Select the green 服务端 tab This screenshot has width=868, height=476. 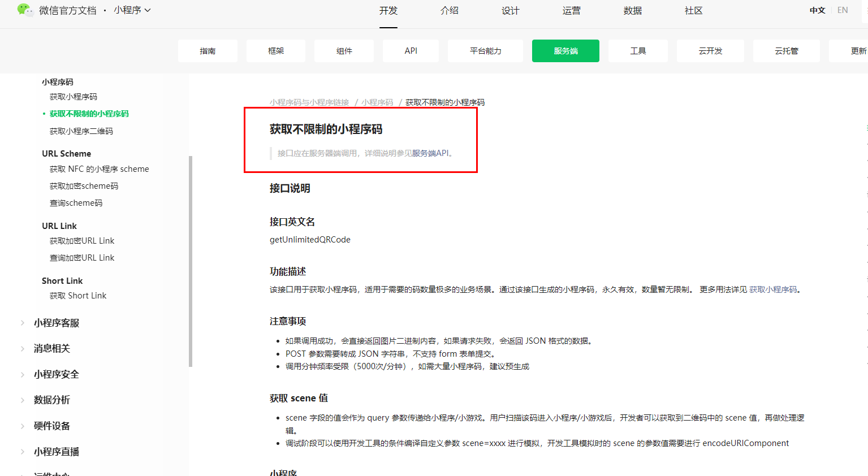[565, 51]
